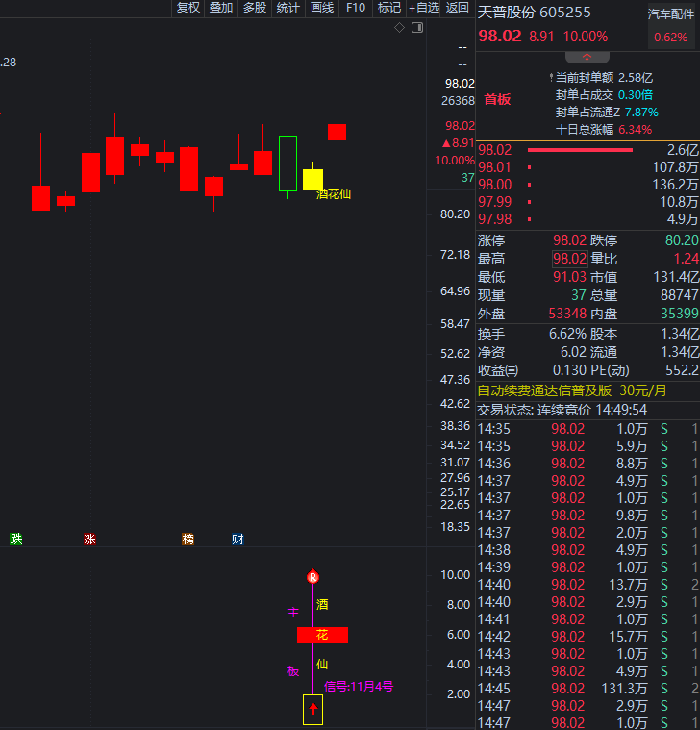This screenshot has height=730, width=700.
Task: Open the 画线 drawing tools
Action: click(322, 8)
